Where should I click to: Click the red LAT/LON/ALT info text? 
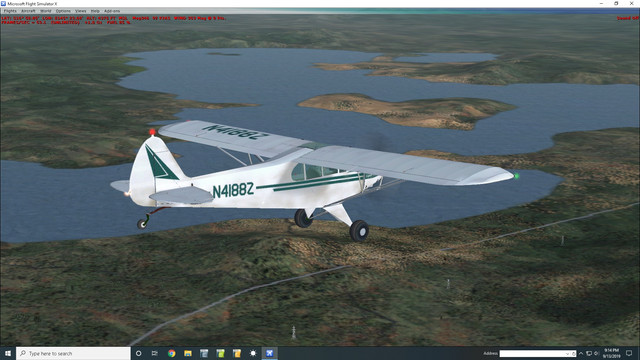tap(113, 18)
